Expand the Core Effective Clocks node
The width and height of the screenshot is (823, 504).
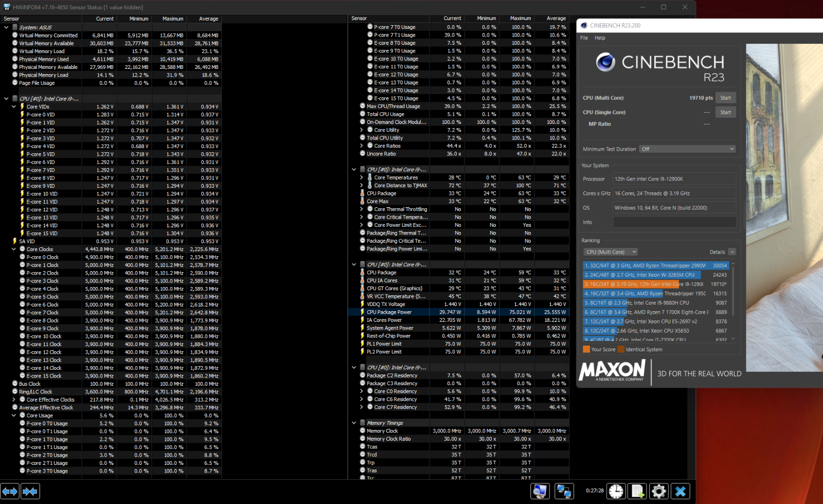click(x=14, y=400)
